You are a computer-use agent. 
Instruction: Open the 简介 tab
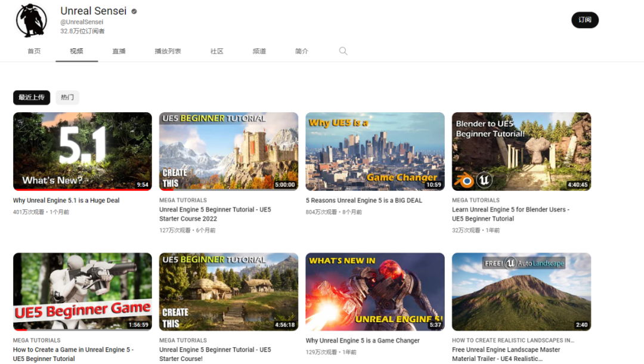point(302,51)
